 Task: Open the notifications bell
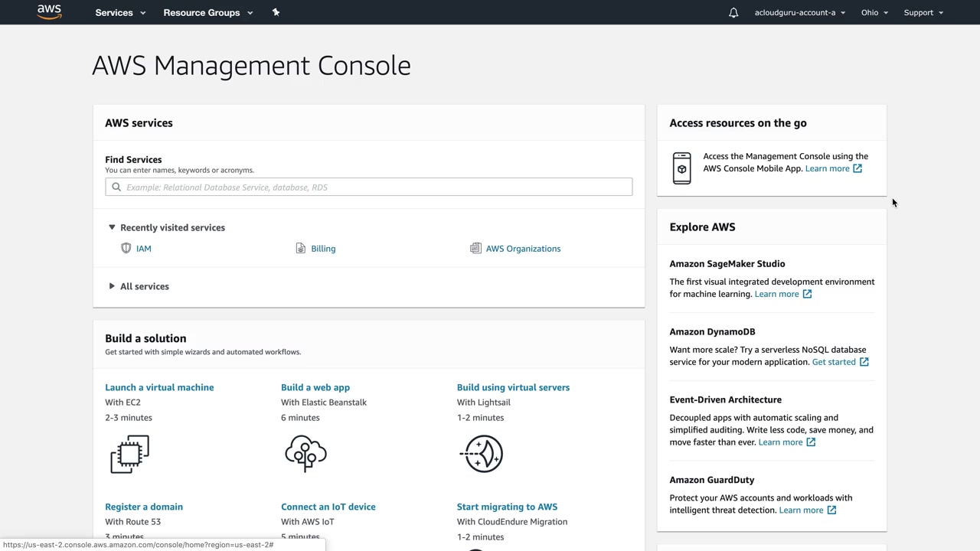733,12
